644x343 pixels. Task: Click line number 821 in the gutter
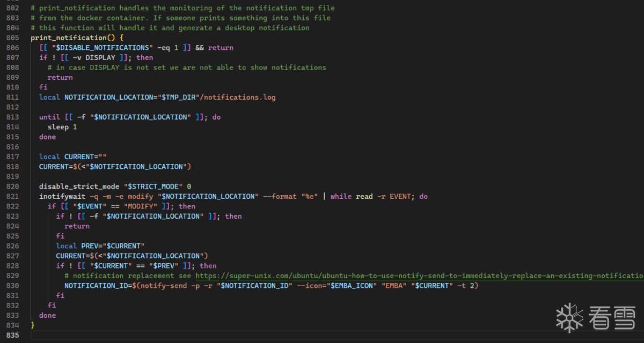[x=11, y=196]
